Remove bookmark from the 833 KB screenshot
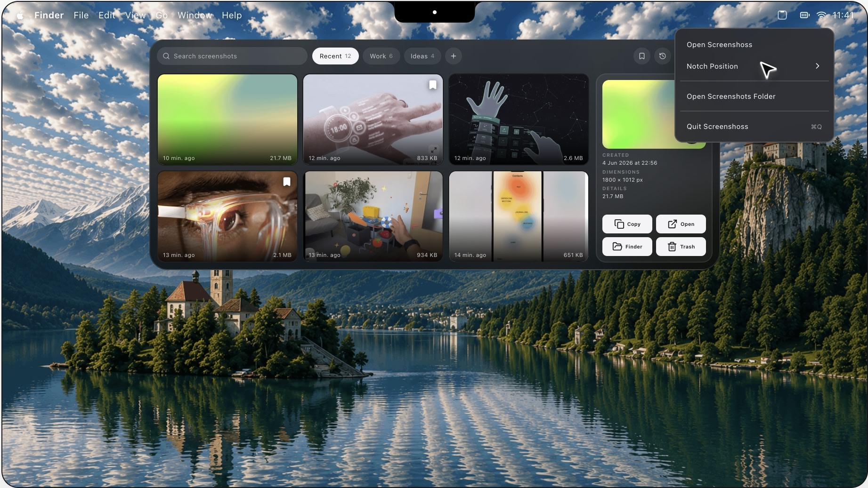The width and height of the screenshot is (868, 488). click(x=432, y=85)
